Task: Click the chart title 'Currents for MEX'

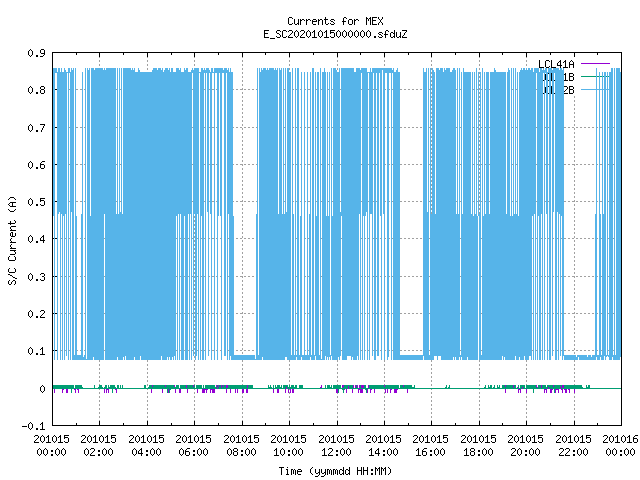Action: pyautogui.click(x=335, y=21)
